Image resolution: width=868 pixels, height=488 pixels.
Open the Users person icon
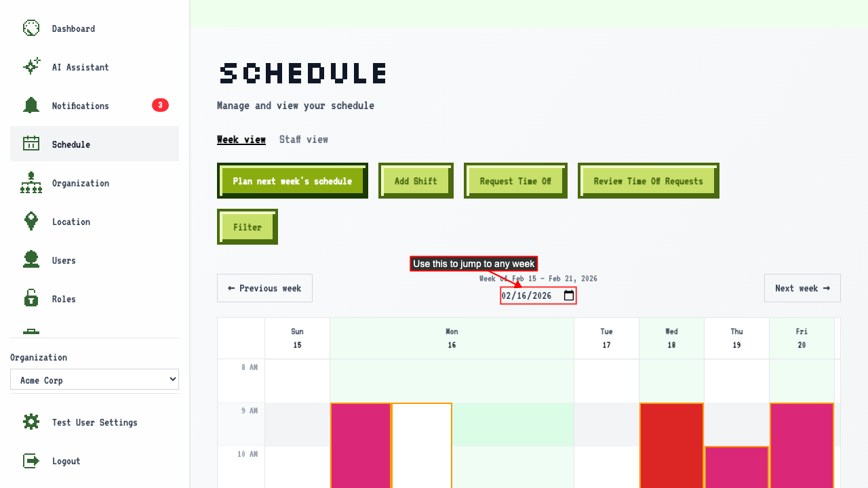(x=31, y=260)
